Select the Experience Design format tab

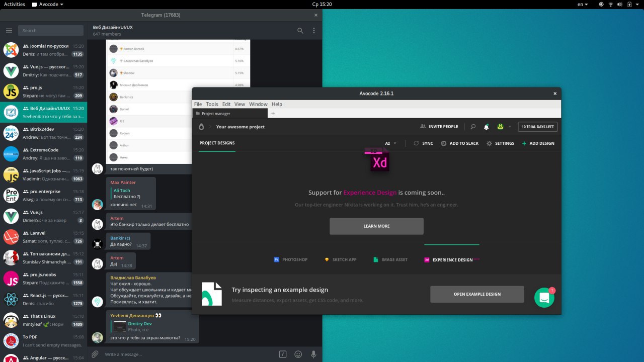[451, 260]
